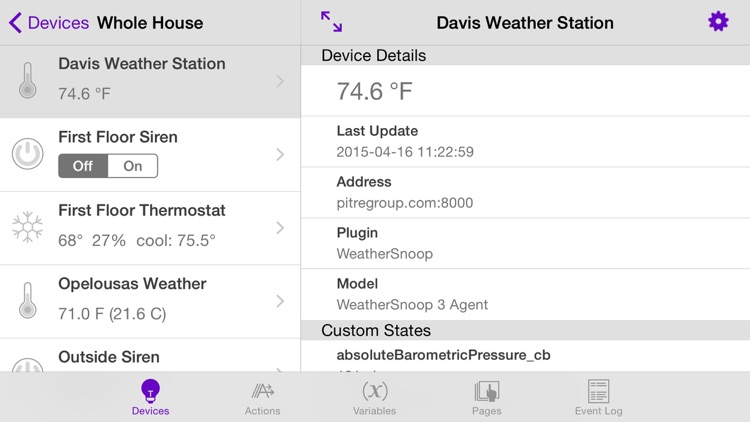
Task: Open the Actions tab icon
Action: click(x=263, y=391)
